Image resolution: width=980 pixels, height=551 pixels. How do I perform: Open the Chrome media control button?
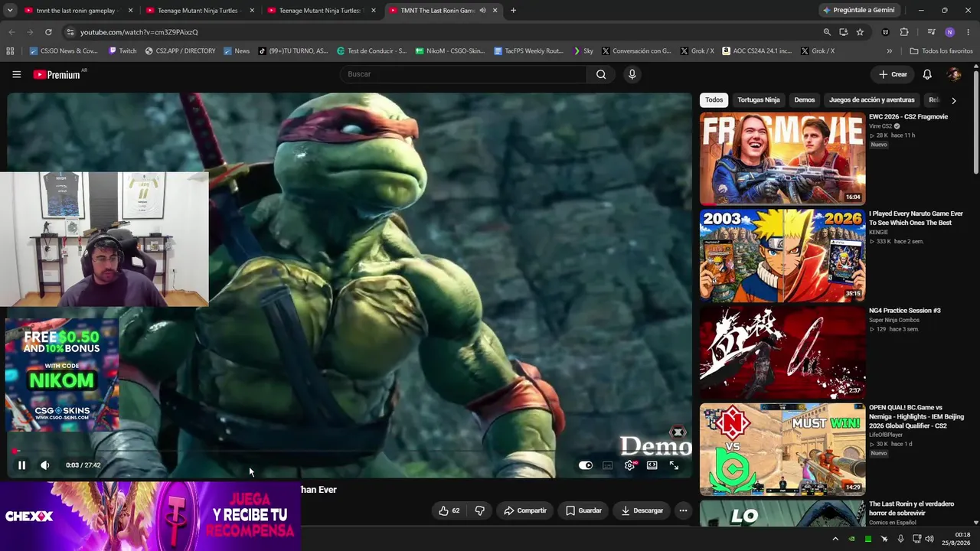(x=931, y=32)
